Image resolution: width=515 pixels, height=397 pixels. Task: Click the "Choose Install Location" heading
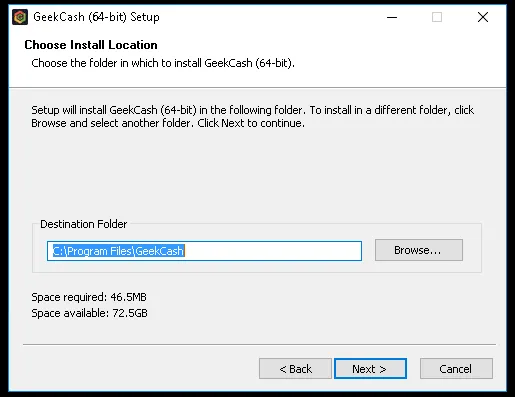[91, 45]
